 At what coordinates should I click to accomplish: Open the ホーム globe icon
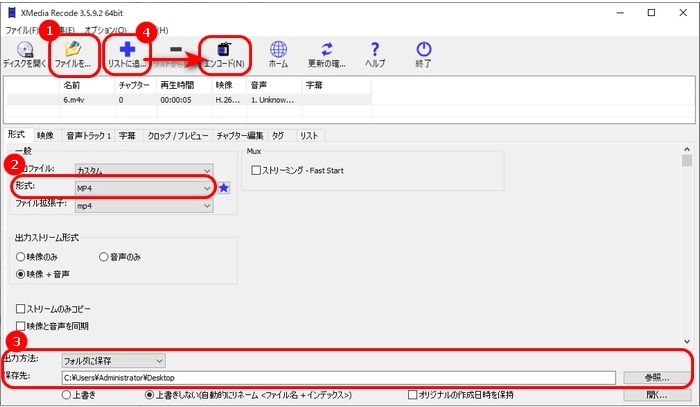(x=278, y=53)
